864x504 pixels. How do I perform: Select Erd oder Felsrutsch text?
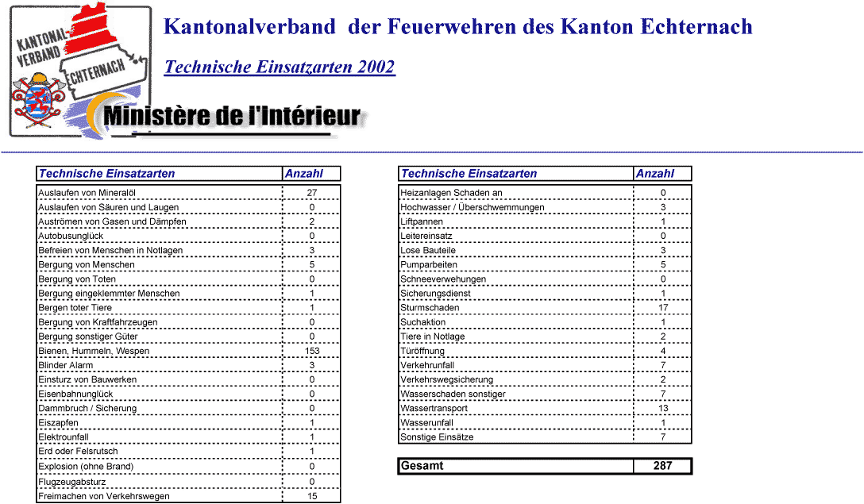(79, 451)
